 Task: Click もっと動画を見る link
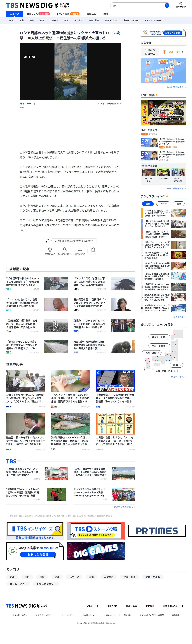point(176,189)
